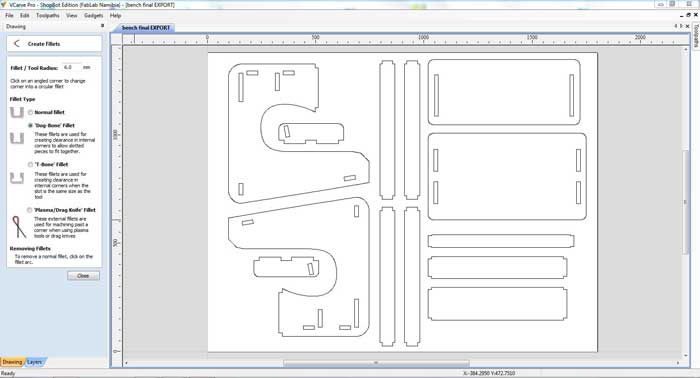Click the Close button in fillet panel
Viewport: 700px width, 378px height.
point(83,276)
